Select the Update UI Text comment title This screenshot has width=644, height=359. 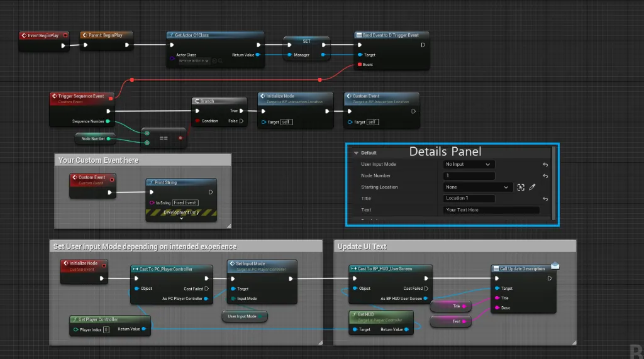(362, 246)
